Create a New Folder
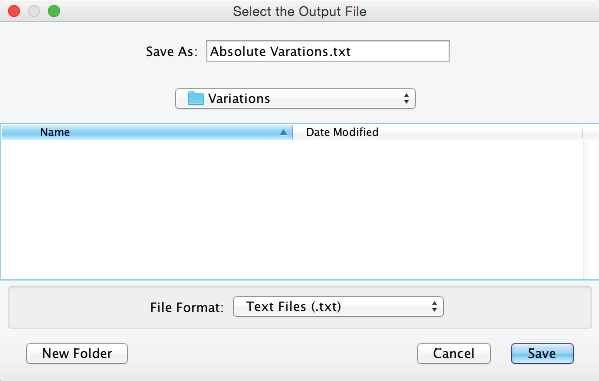This screenshot has height=381, width=599. click(77, 353)
